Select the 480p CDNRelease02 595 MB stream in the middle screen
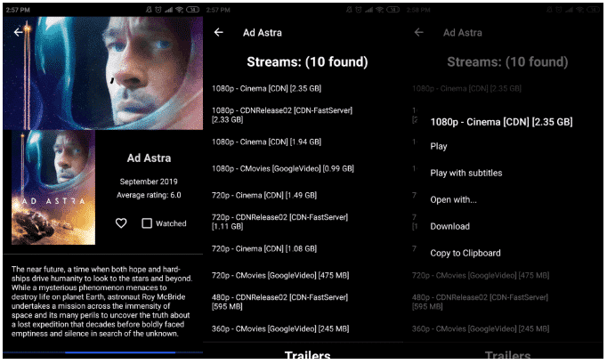The height and width of the screenshot is (364, 607). 279,302
